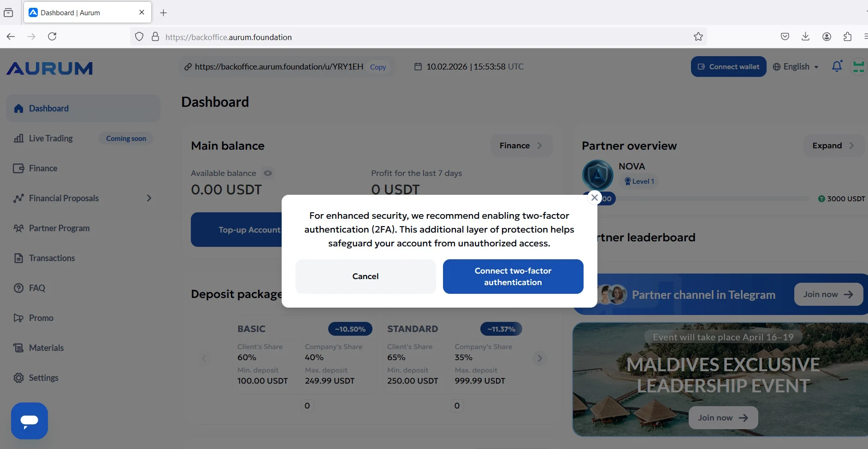Click the AURUM logo
The width and height of the screenshot is (868, 449).
coord(49,69)
